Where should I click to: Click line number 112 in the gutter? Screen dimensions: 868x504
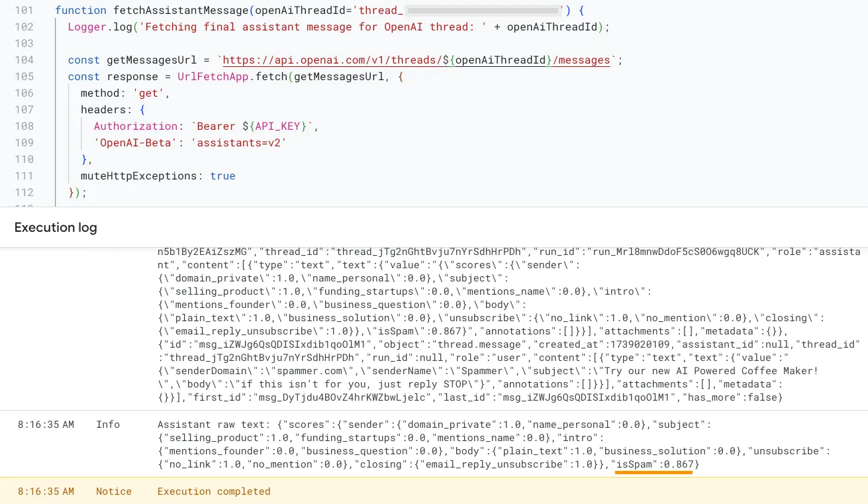point(24,193)
